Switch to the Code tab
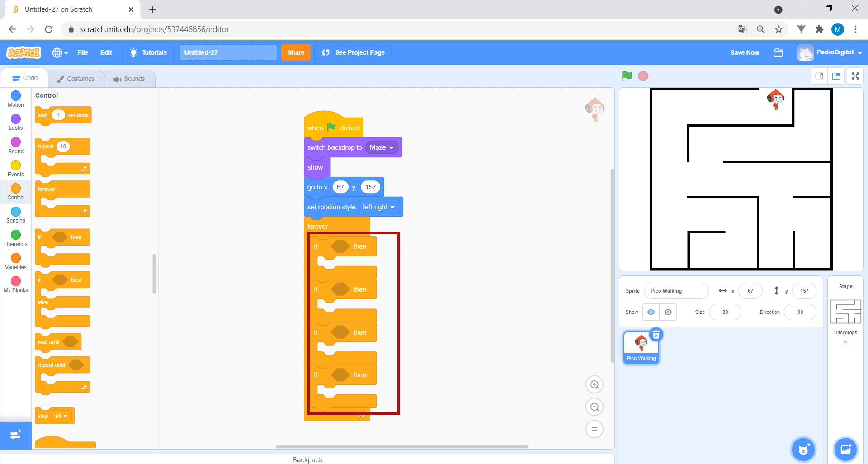 click(25, 78)
